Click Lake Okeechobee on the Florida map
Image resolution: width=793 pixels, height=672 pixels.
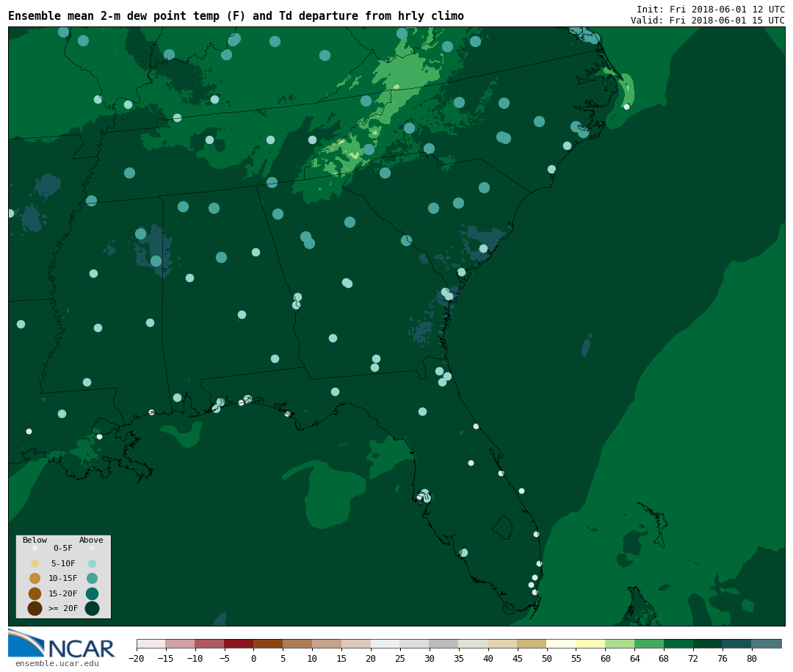click(502, 527)
